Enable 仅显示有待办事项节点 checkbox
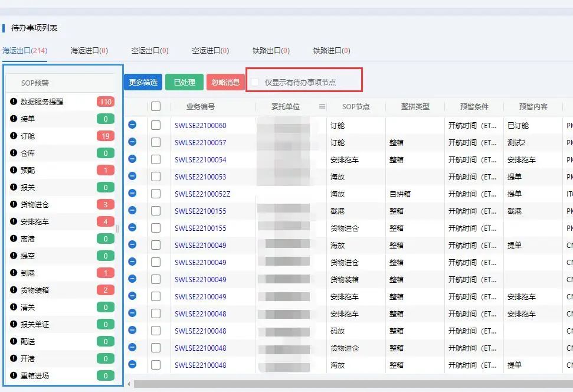The height and width of the screenshot is (392, 573). (x=255, y=82)
